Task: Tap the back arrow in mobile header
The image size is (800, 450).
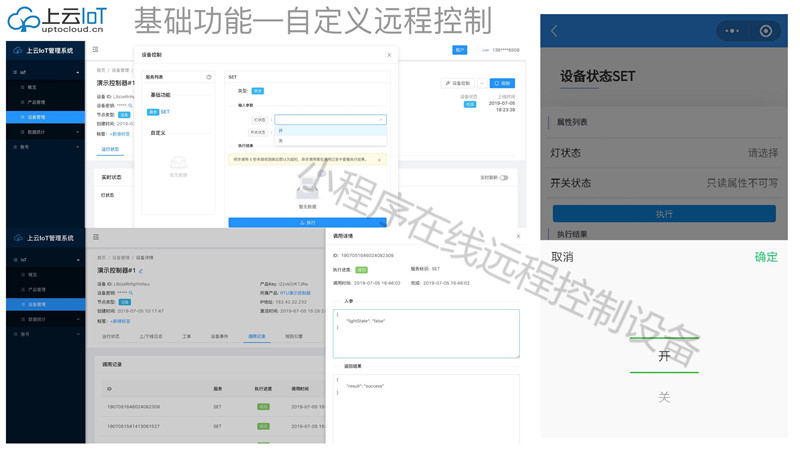Action: (555, 31)
